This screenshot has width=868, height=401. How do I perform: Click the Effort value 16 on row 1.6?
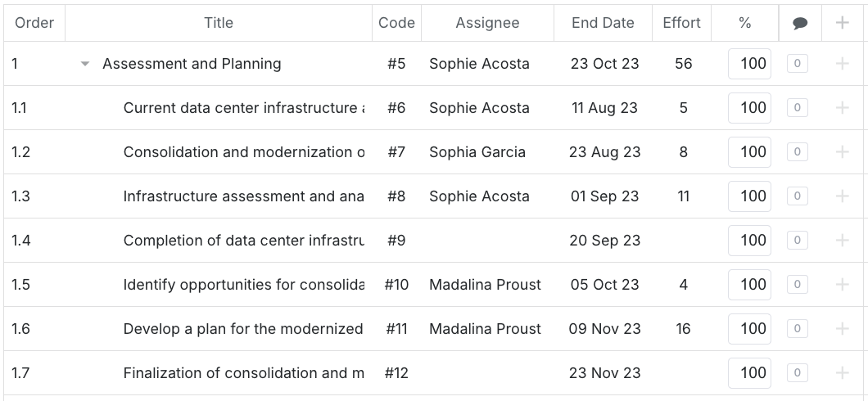pos(683,329)
